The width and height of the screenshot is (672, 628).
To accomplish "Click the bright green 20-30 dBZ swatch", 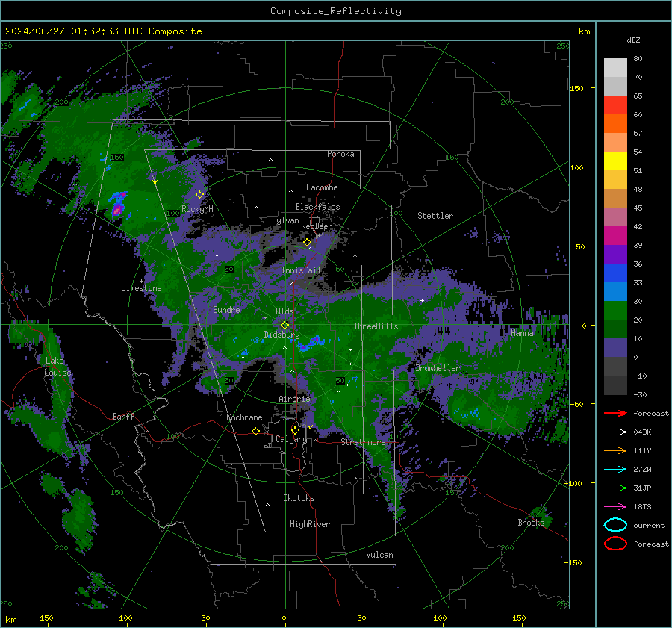I will 615,311.
